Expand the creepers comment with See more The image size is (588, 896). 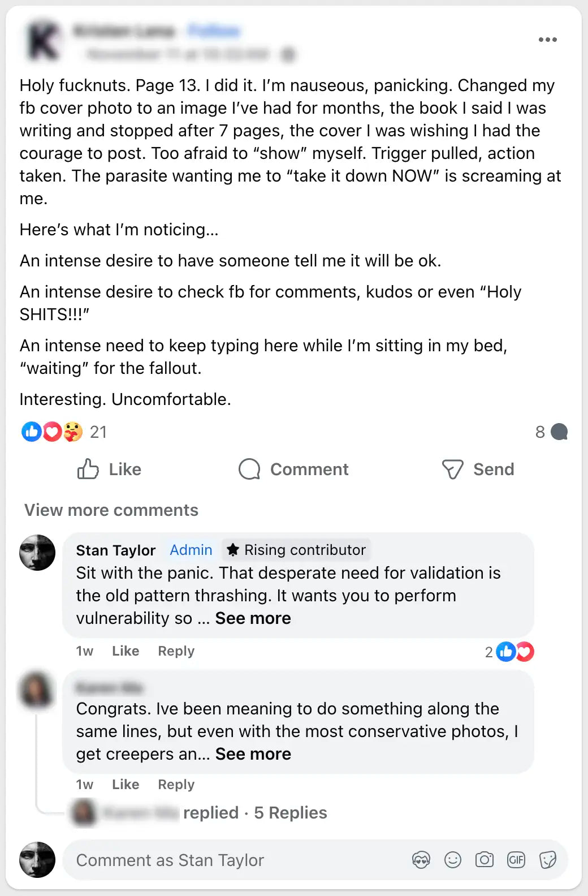[253, 754]
